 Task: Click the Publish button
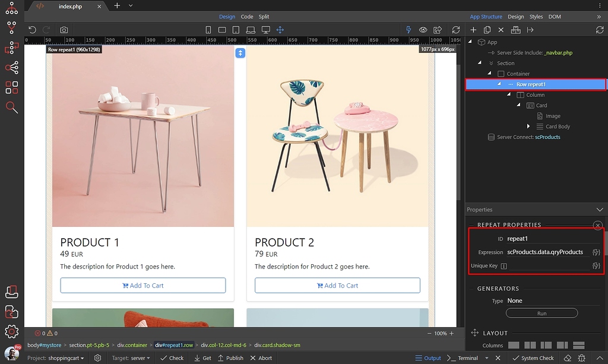coord(231,358)
